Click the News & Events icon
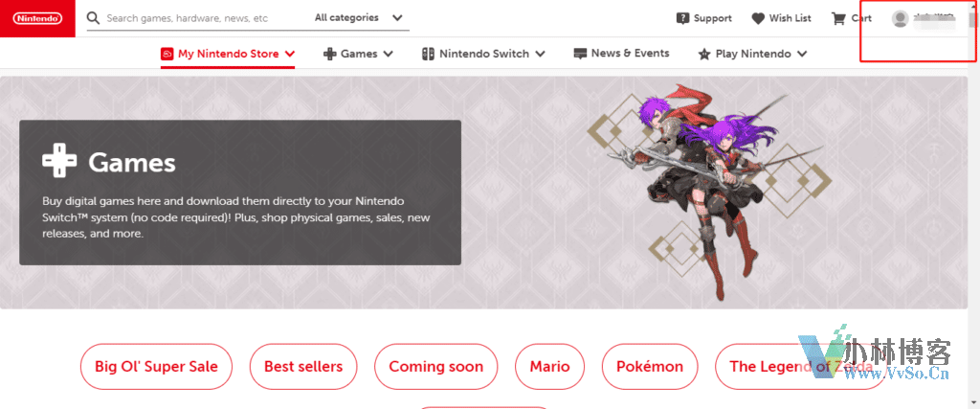Screen dimensions: 980x409 tap(580, 54)
